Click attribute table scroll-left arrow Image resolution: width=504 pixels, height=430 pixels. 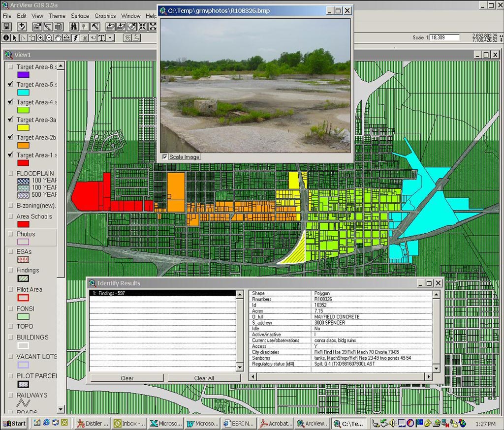253,376
